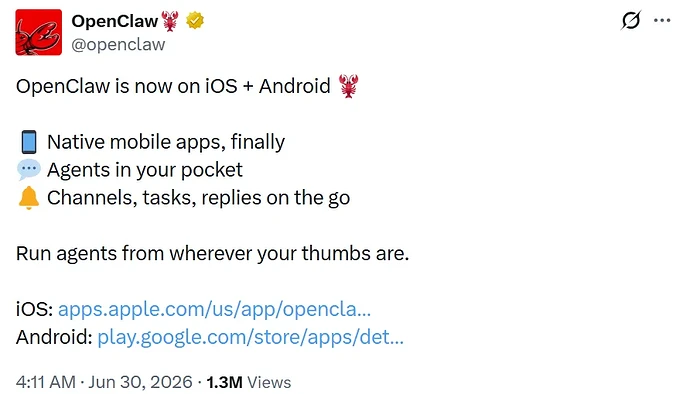Click the speech bubble emoji
This screenshot has width=690, height=394.
(29, 170)
